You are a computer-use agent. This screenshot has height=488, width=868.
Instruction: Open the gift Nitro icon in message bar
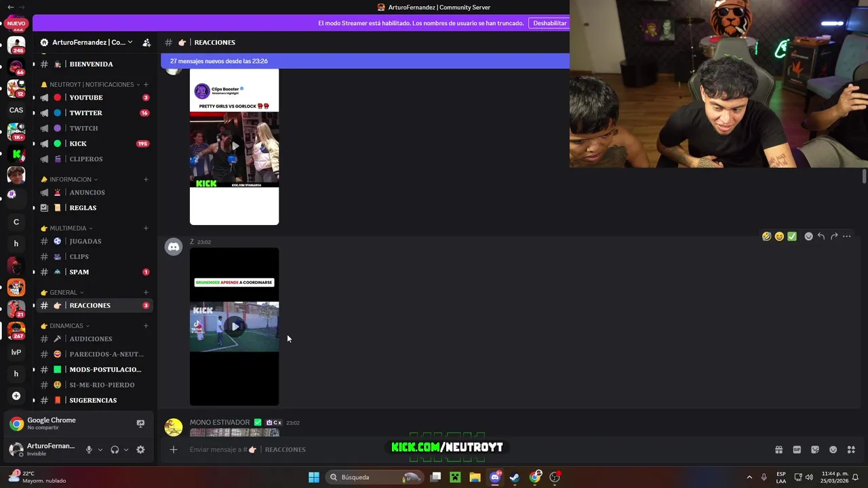[x=778, y=449]
